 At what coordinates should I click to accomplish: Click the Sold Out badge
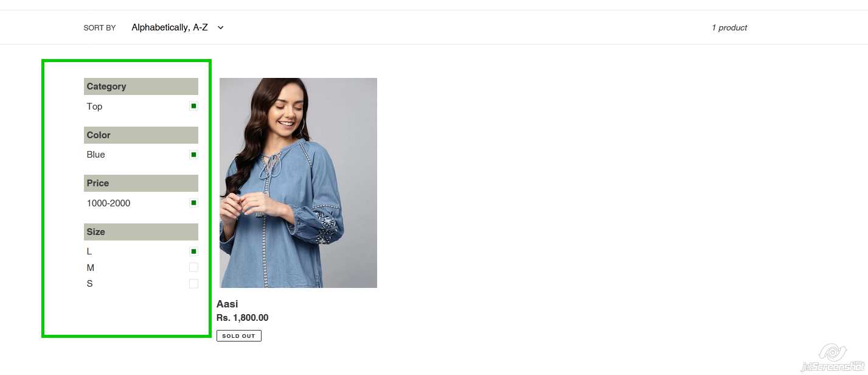239,336
